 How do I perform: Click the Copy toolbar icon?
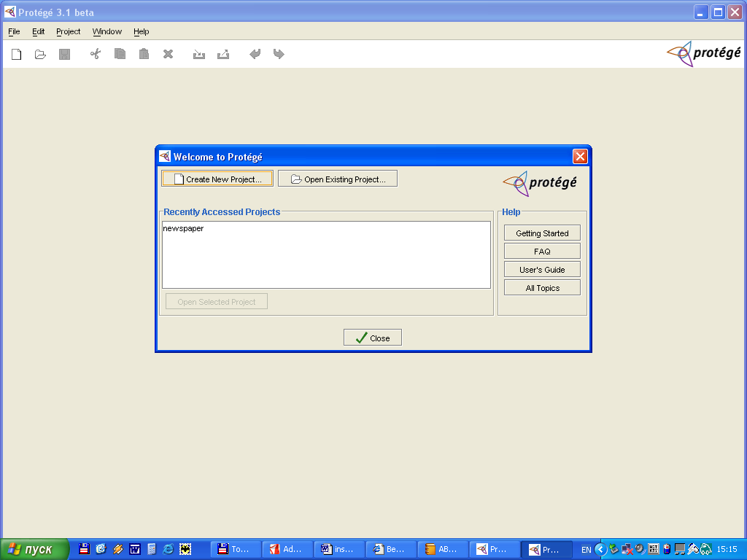[120, 54]
